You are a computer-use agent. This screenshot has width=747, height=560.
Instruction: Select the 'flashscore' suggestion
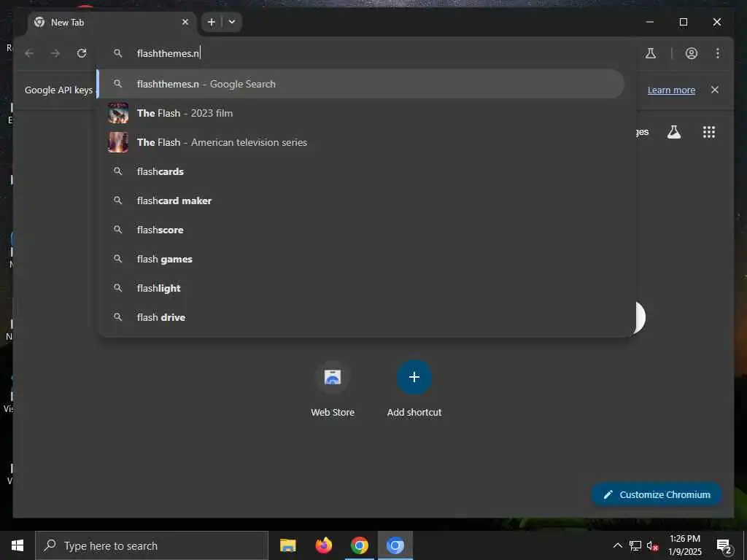point(360,230)
